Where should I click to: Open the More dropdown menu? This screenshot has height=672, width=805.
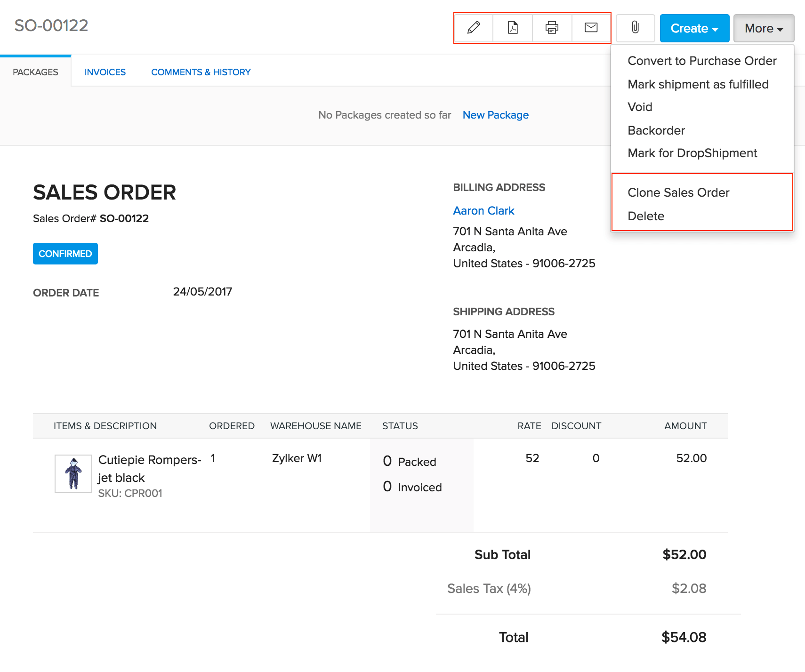763,28
